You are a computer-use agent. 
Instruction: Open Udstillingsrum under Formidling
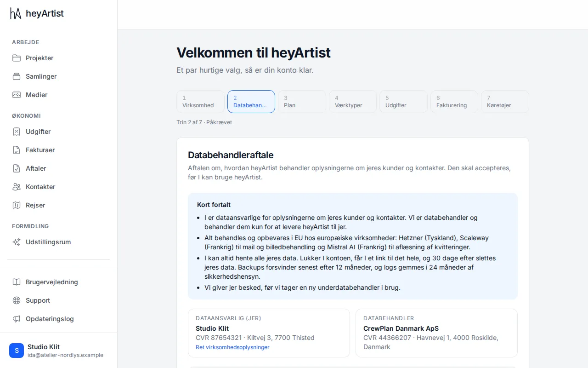(59, 242)
